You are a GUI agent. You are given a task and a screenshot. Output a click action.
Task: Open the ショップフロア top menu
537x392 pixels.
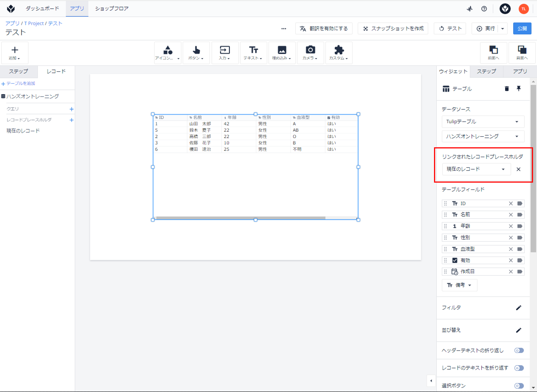(112, 9)
